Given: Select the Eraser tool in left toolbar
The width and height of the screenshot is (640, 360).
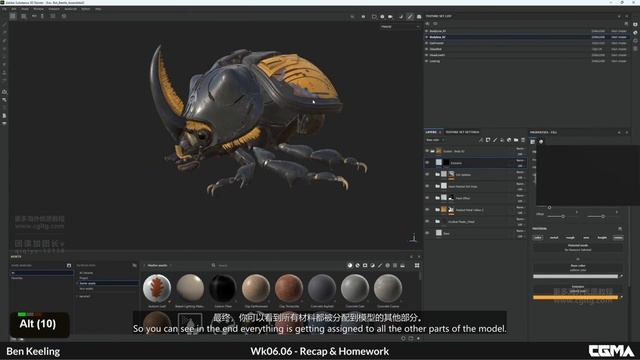Looking at the screenshot, I should coord(4,33).
